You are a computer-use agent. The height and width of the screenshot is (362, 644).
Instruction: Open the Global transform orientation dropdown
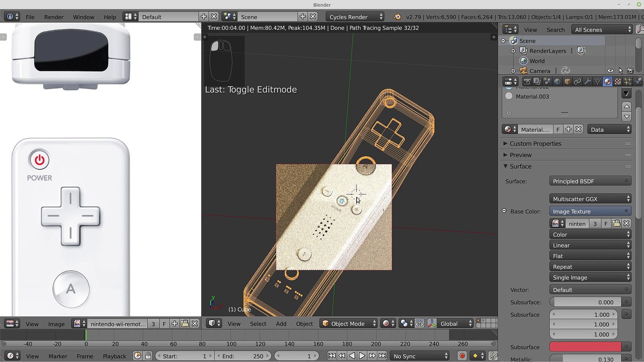tap(456, 324)
